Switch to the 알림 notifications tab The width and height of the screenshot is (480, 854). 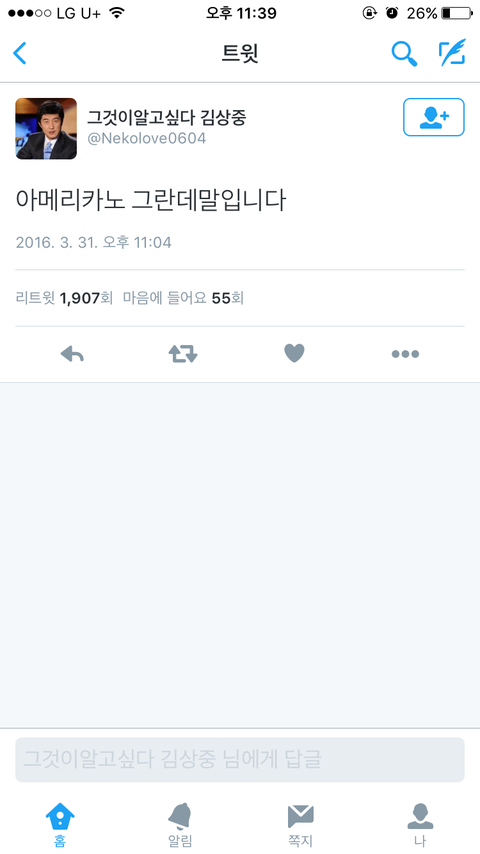pyautogui.click(x=180, y=825)
